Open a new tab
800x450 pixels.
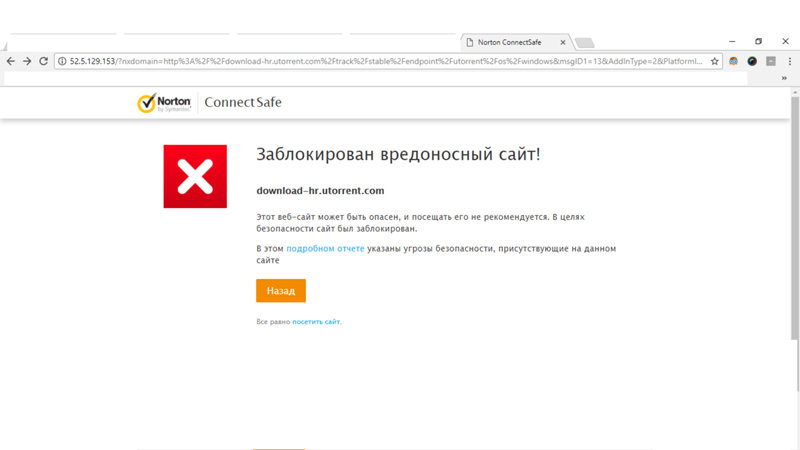[x=585, y=42]
